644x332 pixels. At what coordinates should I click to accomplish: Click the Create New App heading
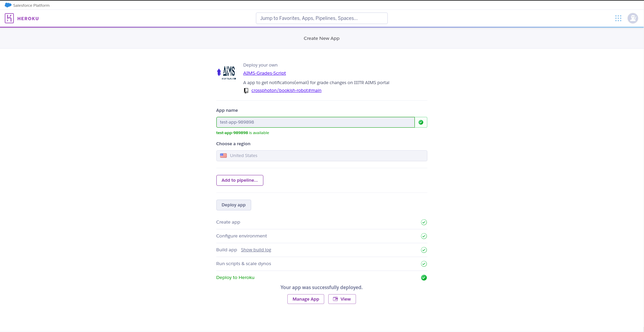tap(321, 39)
